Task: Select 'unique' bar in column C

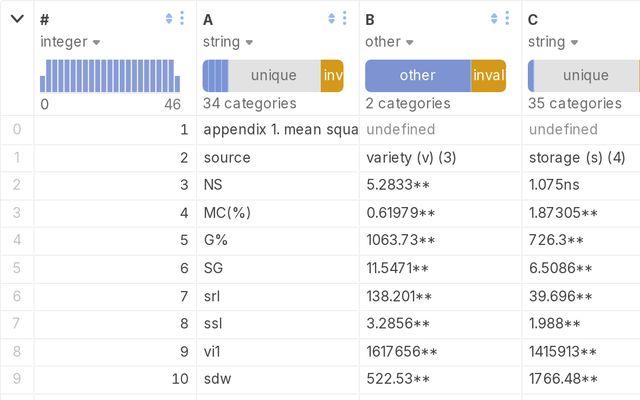Action: click(585, 76)
